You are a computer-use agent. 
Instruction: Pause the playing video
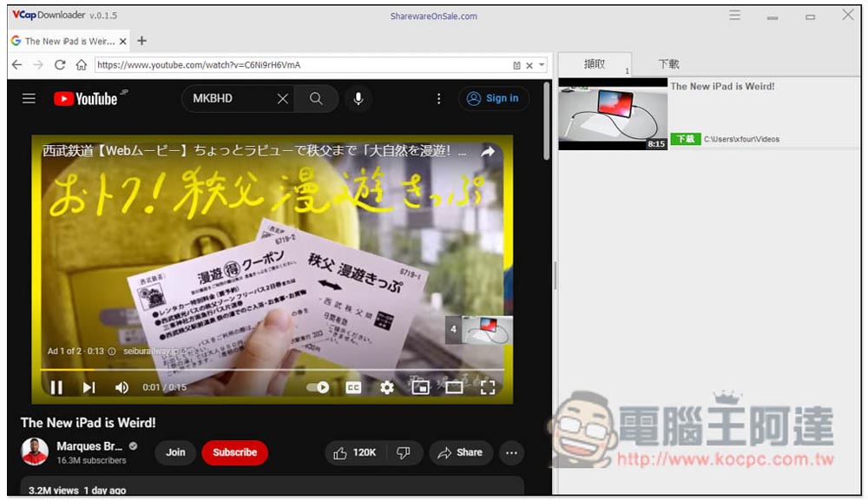click(x=56, y=387)
